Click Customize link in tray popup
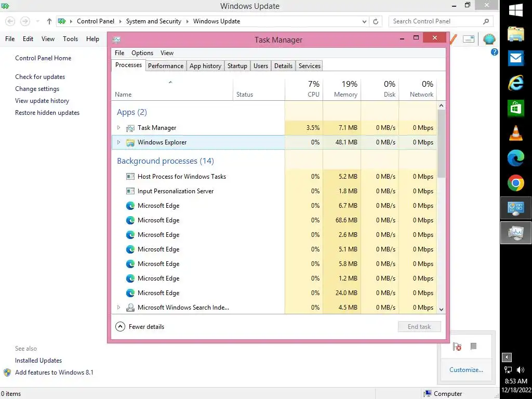Image resolution: width=532 pixels, height=399 pixels. (x=466, y=370)
